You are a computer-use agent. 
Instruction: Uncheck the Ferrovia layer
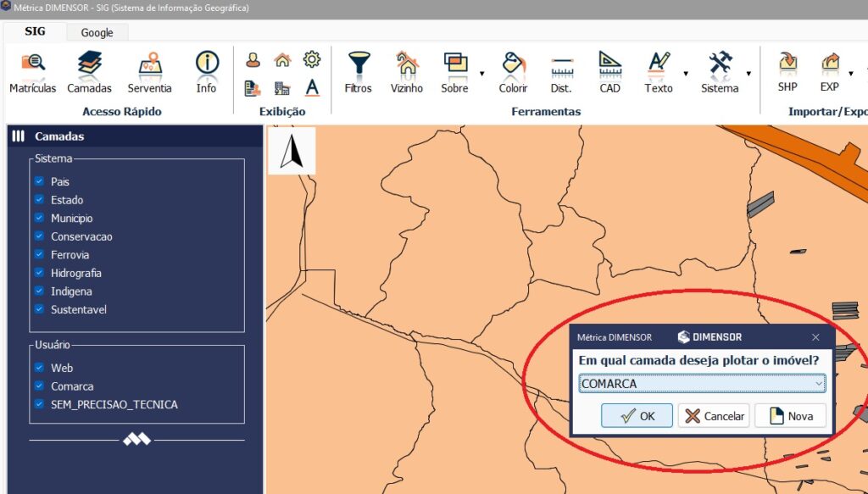[39, 254]
